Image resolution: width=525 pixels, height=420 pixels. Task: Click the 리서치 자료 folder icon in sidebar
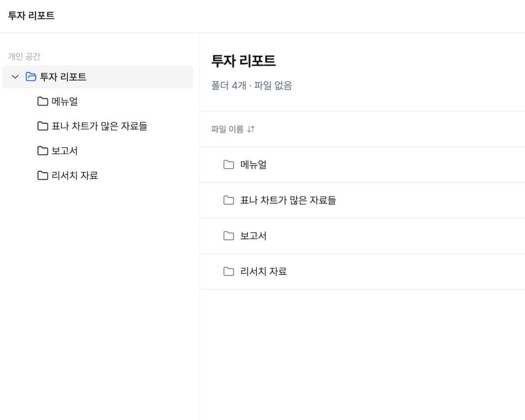point(43,175)
